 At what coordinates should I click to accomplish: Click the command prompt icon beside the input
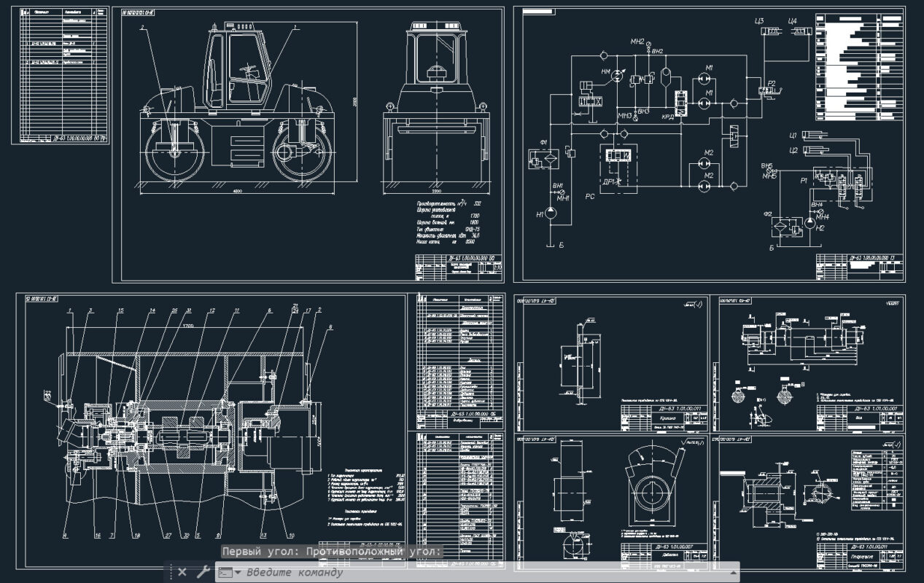click(x=226, y=572)
